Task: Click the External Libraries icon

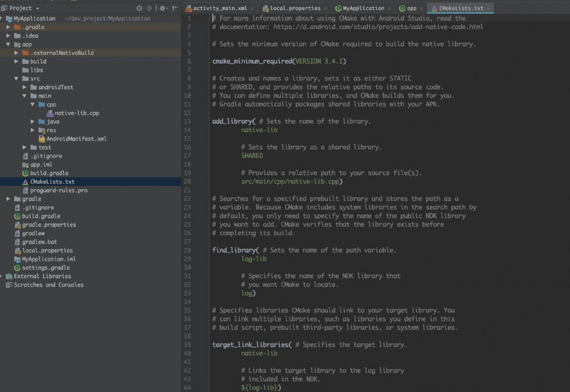Action: (x=9, y=276)
